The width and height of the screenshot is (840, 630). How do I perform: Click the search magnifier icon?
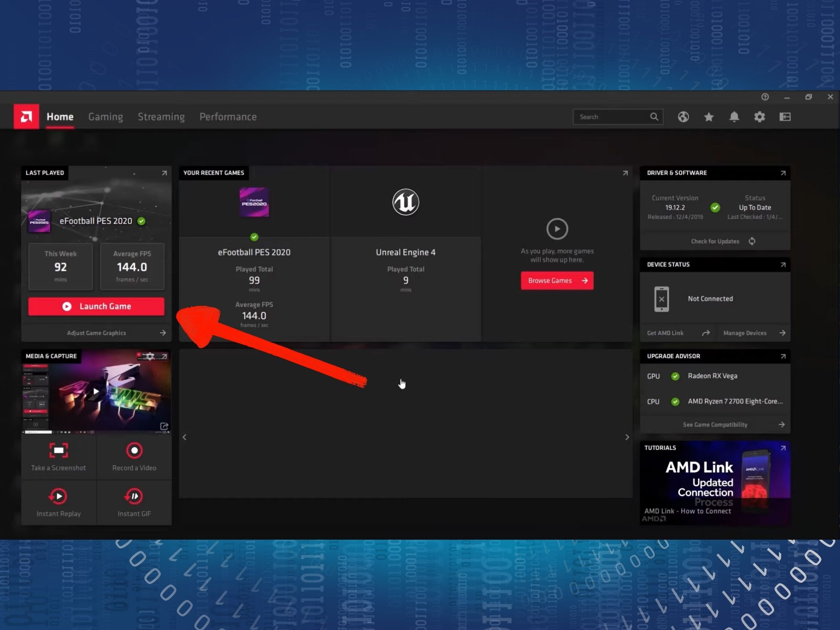coord(654,117)
